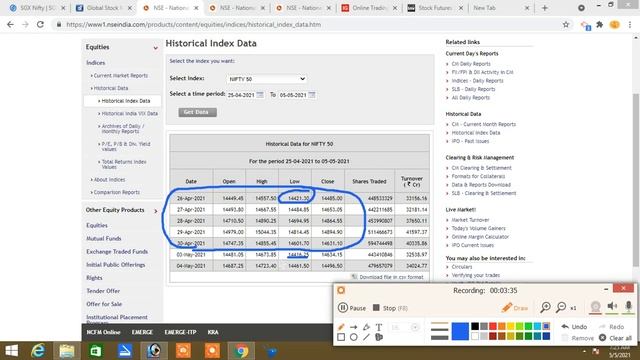Open File Explorer from taskbar
The image size is (640, 360).
coord(67,351)
